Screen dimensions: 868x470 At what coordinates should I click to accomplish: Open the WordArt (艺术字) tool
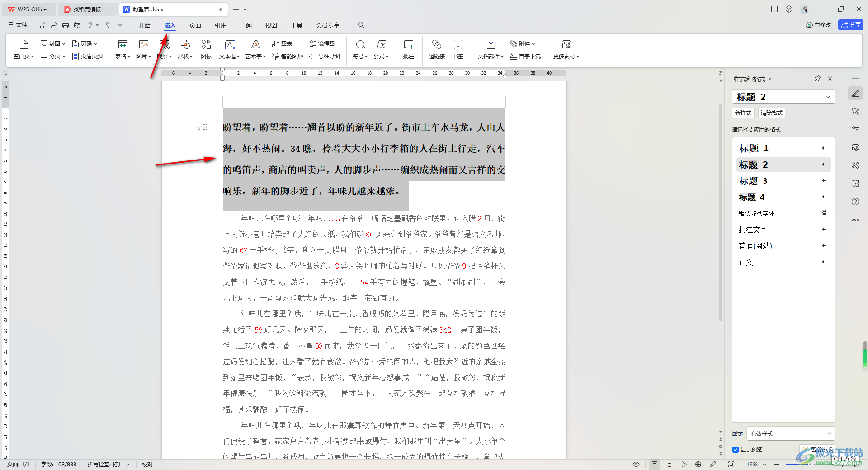[x=255, y=49]
